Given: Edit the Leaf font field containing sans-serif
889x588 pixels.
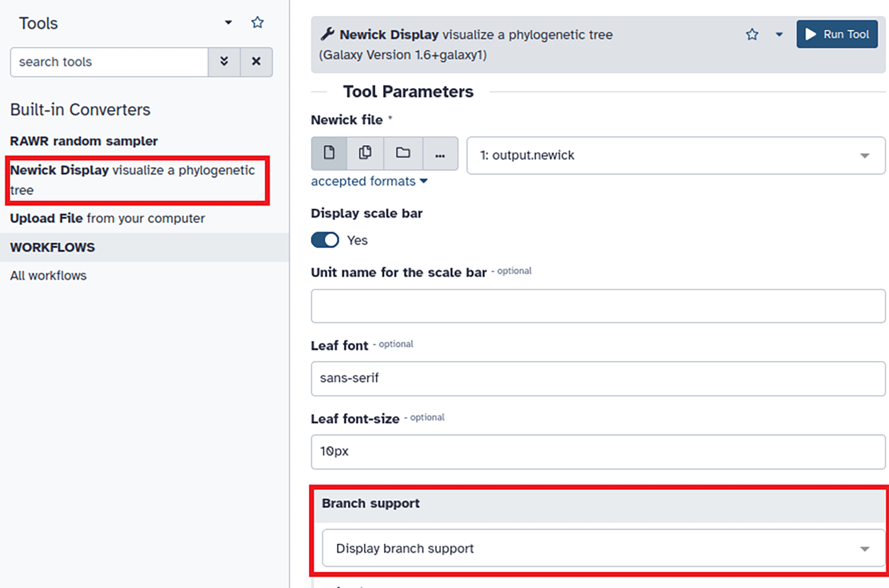Looking at the screenshot, I should pyautogui.click(x=598, y=378).
